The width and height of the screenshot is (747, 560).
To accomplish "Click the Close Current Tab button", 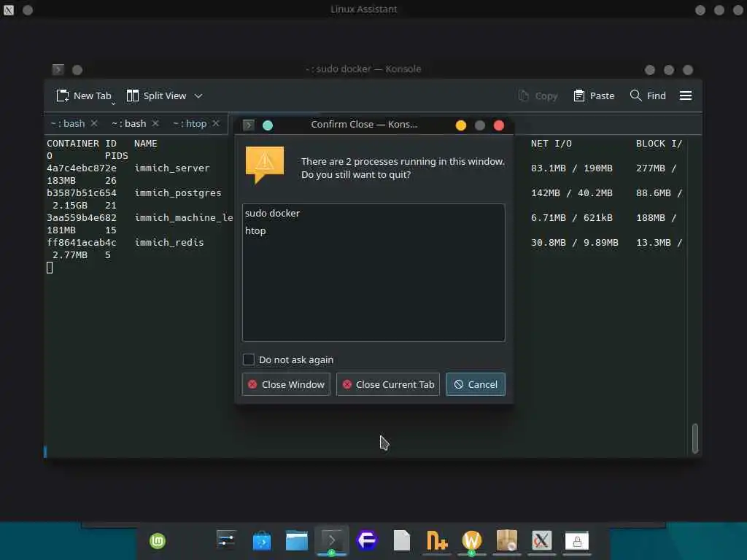I will [388, 384].
